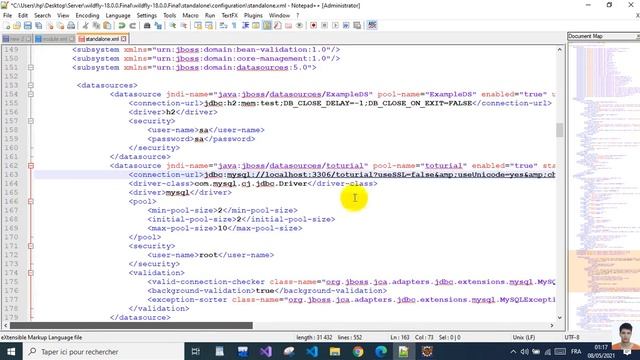
Task: Collapse security fold at line 157
Action: click(31, 121)
